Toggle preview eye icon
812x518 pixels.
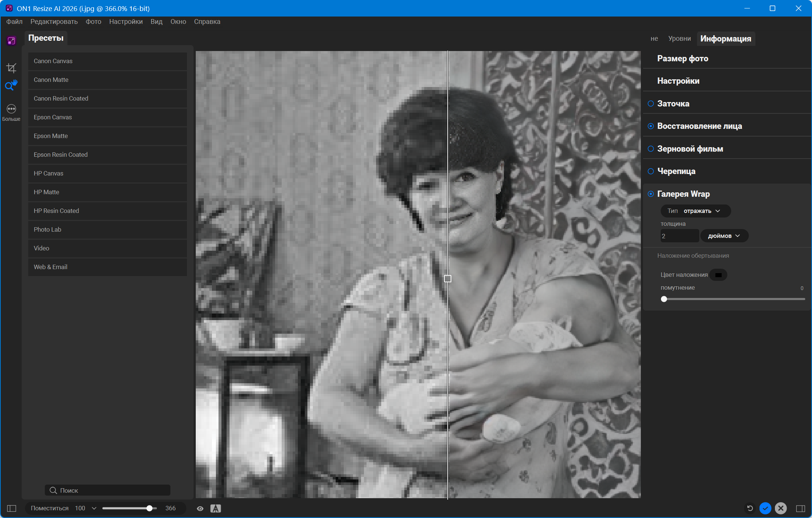click(200, 508)
